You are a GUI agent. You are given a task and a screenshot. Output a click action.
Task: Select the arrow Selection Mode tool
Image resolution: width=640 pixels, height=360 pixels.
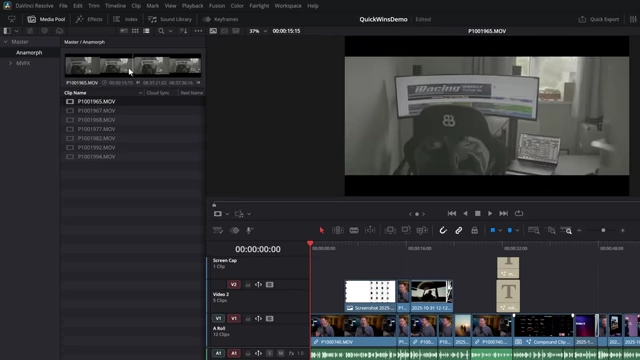[322, 231]
